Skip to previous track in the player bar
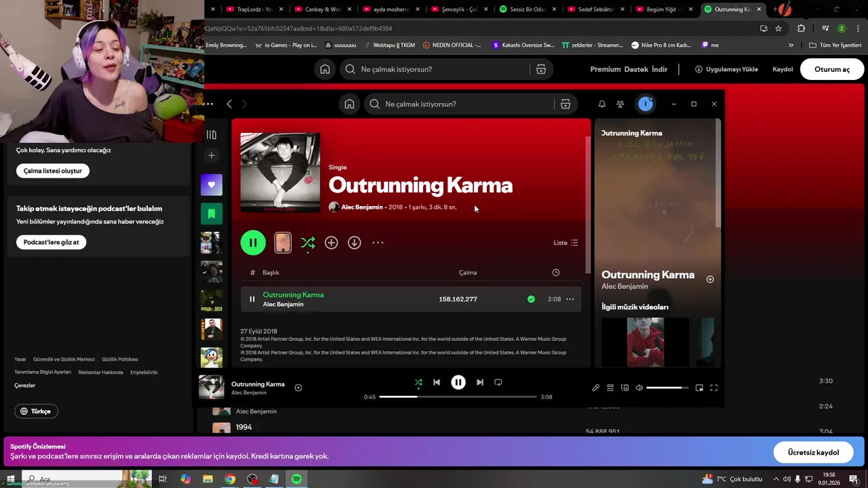 point(437,382)
